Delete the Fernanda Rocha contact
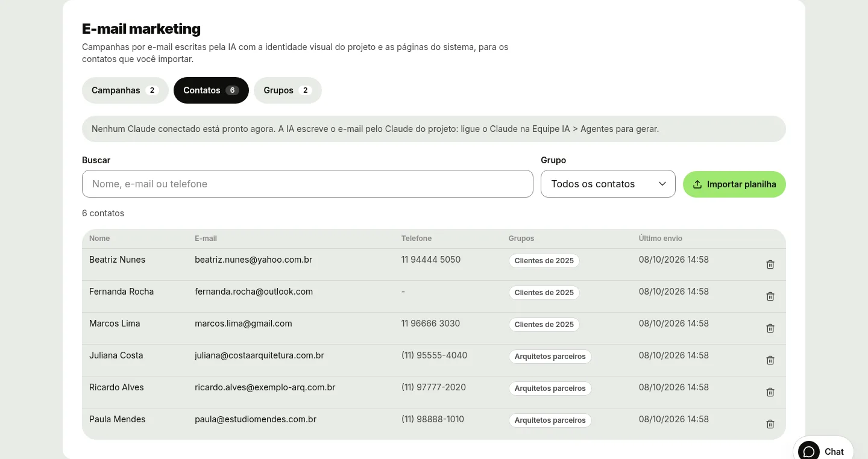The image size is (868, 459). point(770,296)
